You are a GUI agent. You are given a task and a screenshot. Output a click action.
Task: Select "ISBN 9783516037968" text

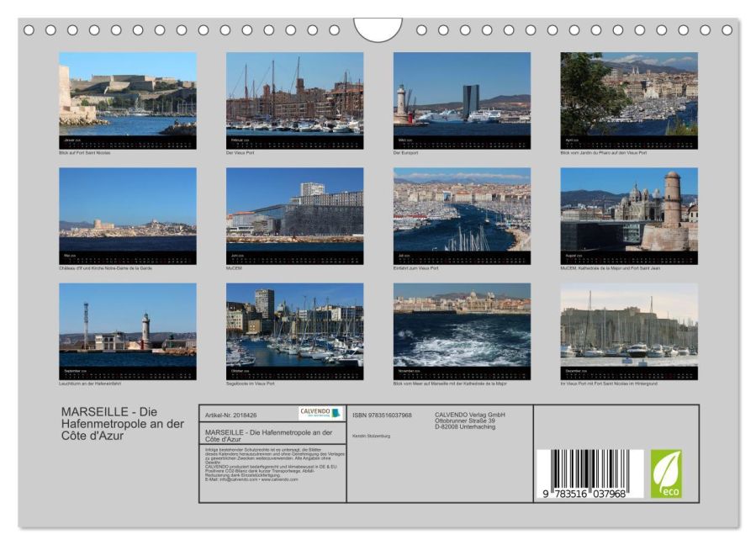tap(382, 415)
